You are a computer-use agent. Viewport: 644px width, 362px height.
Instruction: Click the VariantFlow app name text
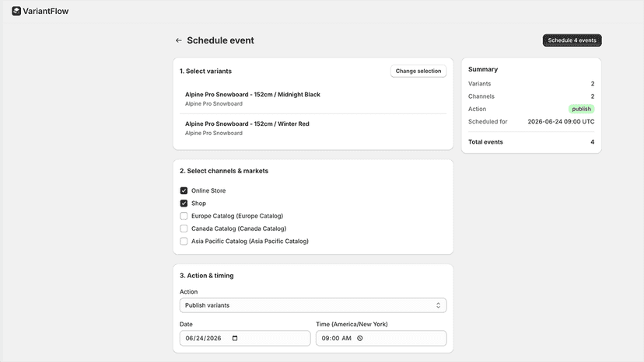click(x=46, y=11)
